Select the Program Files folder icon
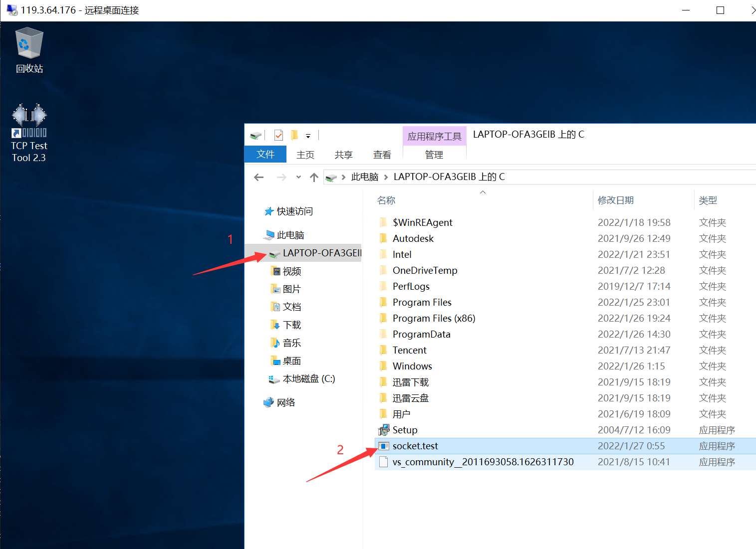This screenshot has width=756, height=549. tap(383, 302)
